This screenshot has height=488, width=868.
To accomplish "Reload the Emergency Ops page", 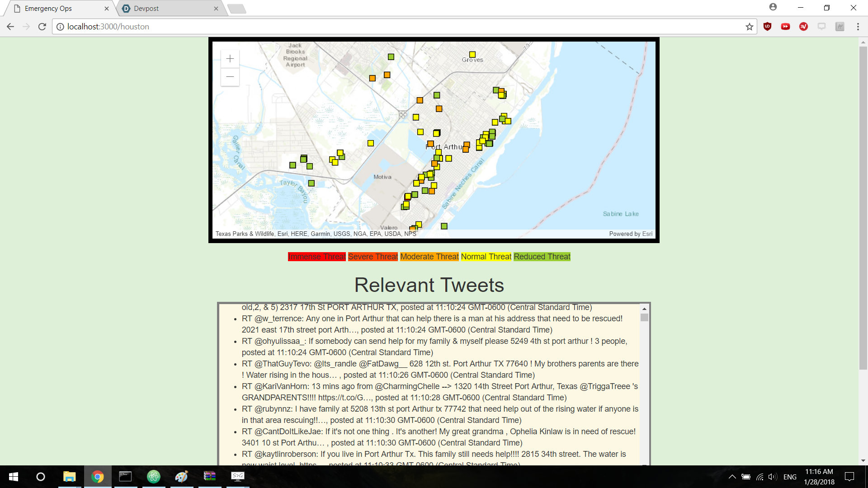I will (42, 27).
